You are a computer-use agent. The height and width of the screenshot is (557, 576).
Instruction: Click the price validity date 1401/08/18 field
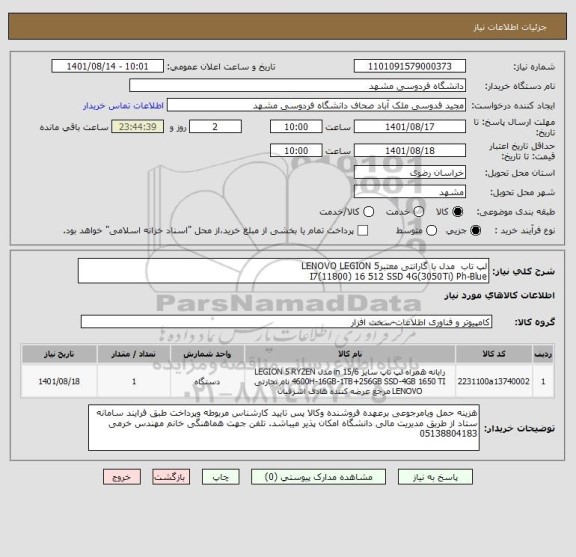click(410, 151)
